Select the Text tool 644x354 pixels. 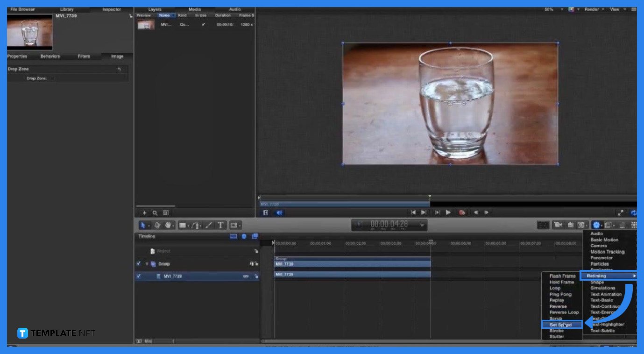pyautogui.click(x=220, y=225)
